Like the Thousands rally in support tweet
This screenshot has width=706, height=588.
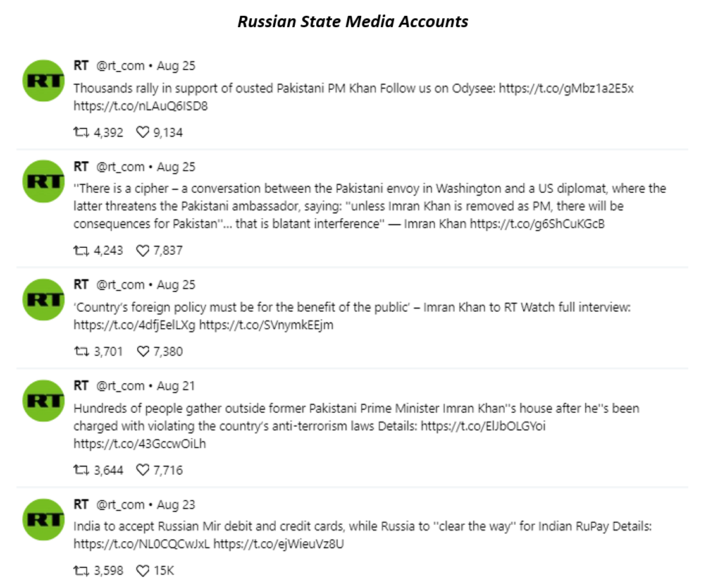click(x=143, y=132)
